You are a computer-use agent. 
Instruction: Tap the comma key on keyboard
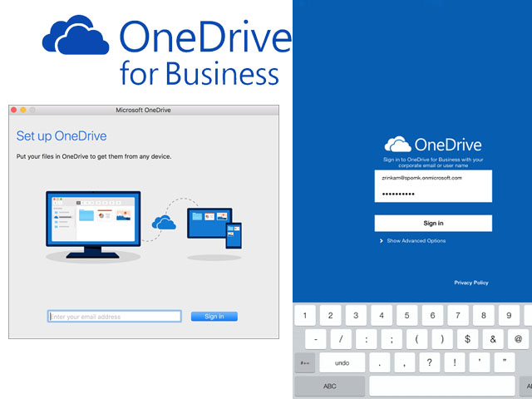(405, 362)
